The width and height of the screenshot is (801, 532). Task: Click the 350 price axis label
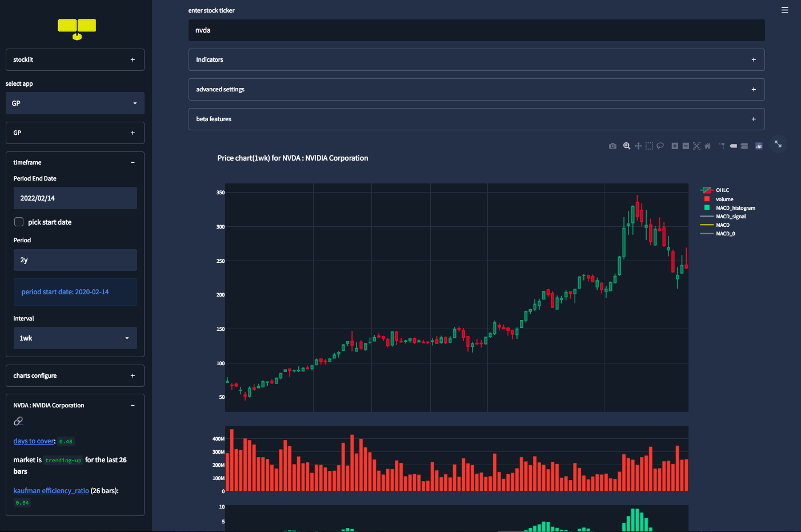(x=221, y=193)
